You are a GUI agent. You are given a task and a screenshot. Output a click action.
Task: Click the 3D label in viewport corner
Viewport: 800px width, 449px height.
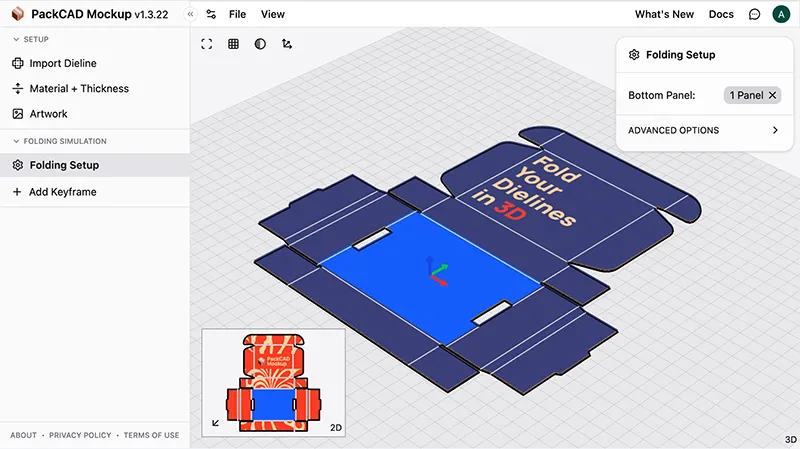pos(791,439)
